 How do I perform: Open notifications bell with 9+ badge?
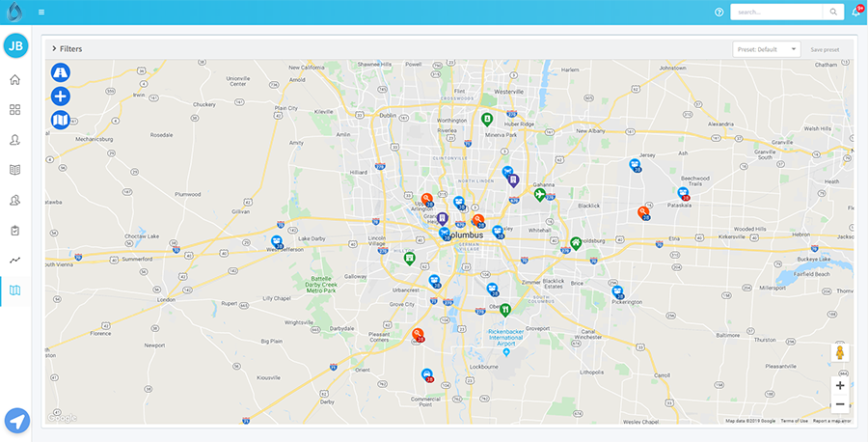coord(857,12)
